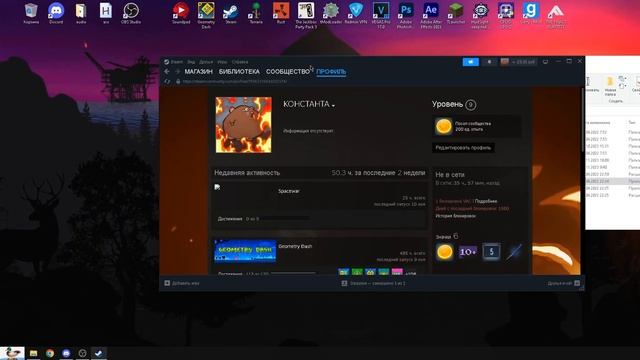Open the СООБЩЕСТВО tab

(x=288, y=71)
